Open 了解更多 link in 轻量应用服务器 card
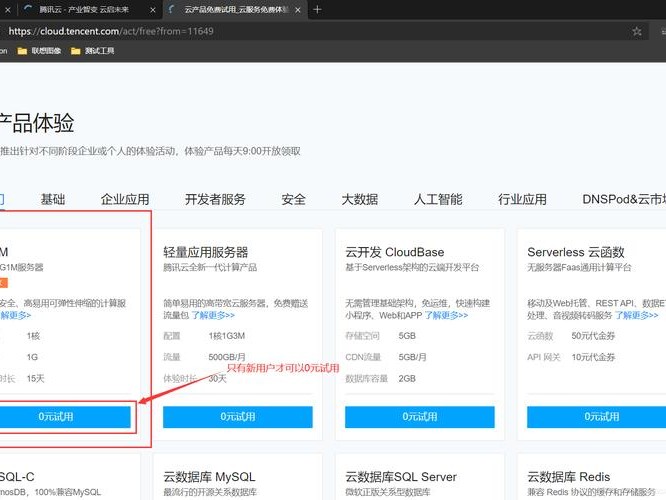The image size is (666, 500). (x=213, y=315)
